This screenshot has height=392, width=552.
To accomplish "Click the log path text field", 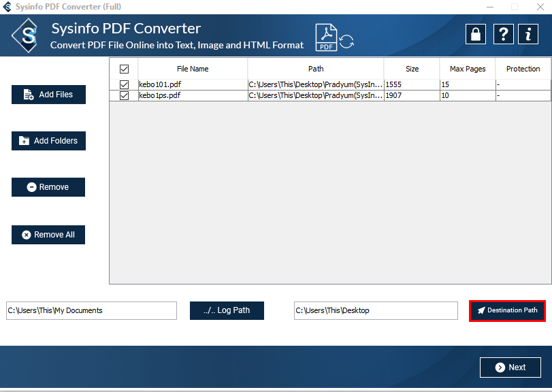I will point(91,310).
